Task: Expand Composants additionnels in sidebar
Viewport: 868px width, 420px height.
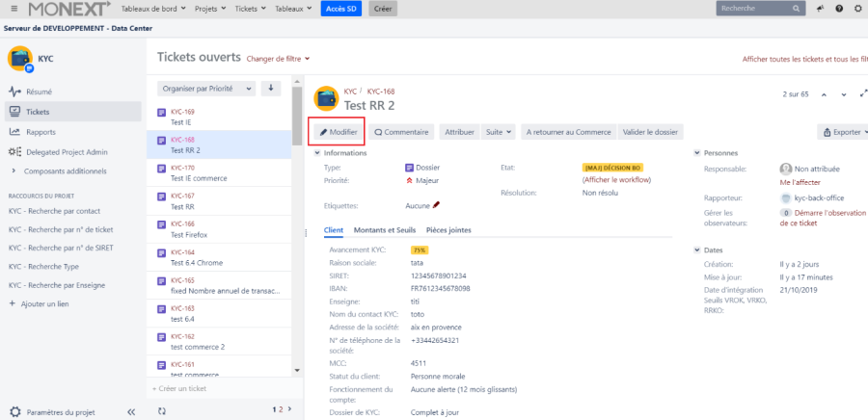Action: (x=14, y=171)
